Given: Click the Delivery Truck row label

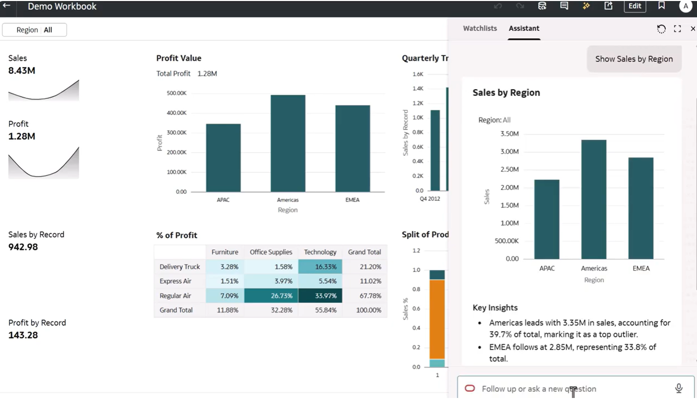Looking at the screenshot, I should [180, 267].
